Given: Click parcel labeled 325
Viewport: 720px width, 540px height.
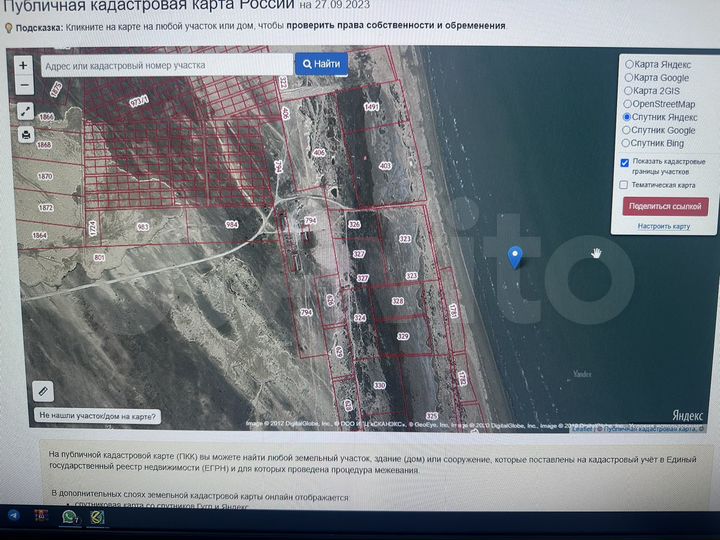Looking at the screenshot, I should 432,416.
